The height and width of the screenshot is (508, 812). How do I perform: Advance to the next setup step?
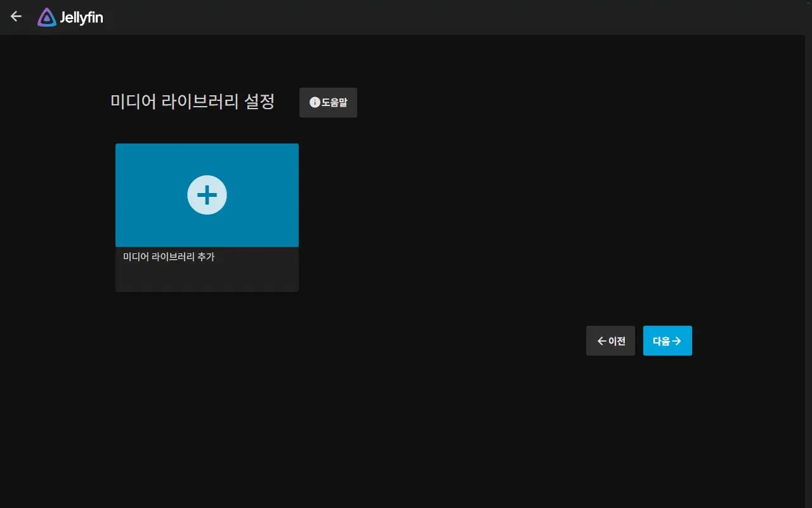click(x=667, y=340)
